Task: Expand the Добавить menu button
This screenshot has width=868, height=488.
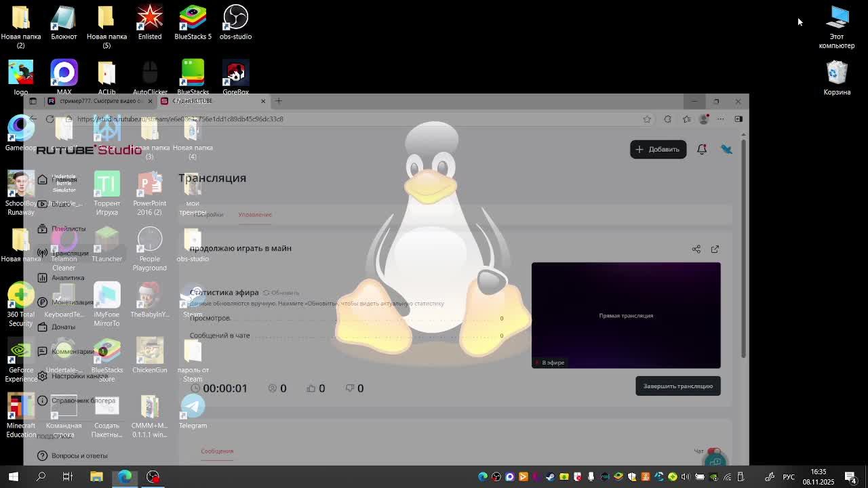Action: 658,149
